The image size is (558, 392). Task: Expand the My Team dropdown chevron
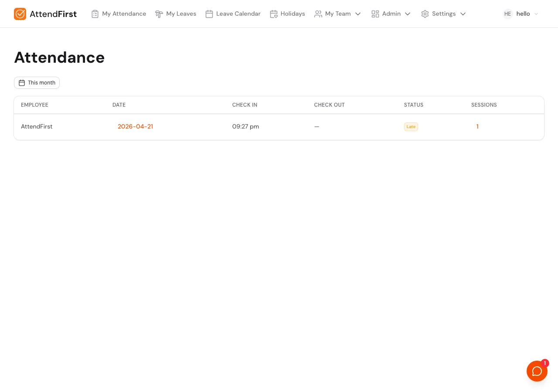pos(358,14)
